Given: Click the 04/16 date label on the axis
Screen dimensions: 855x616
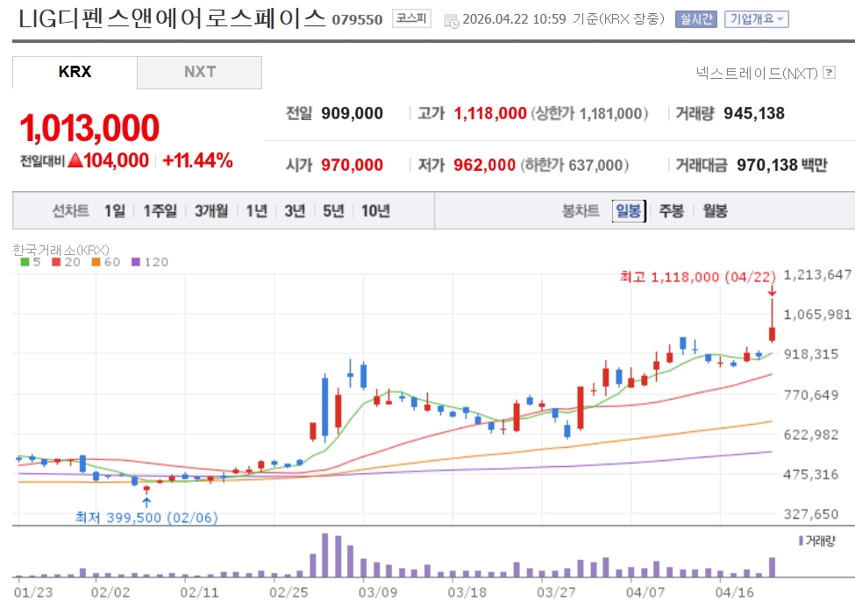Looking at the screenshot, I should (x=734, y=592).
